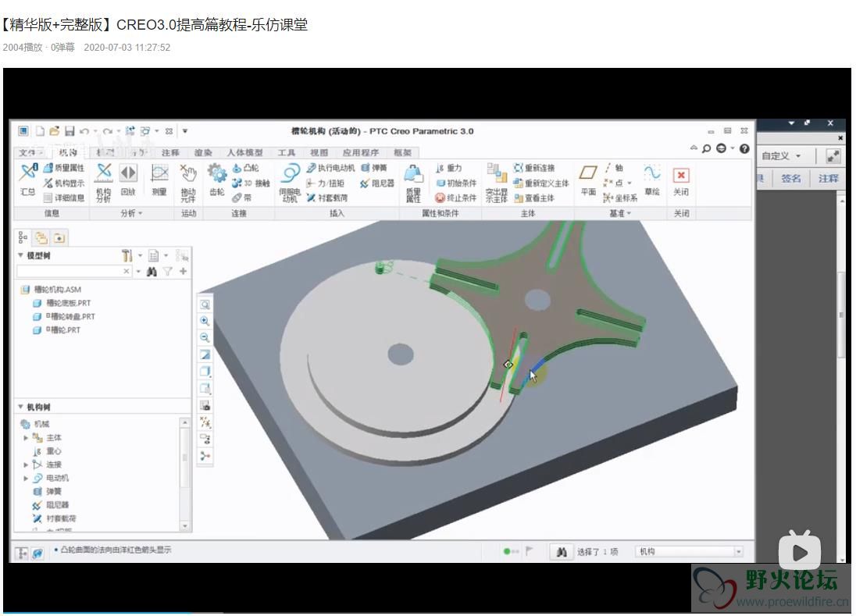Collapse the 模型树 panel header

21,255
